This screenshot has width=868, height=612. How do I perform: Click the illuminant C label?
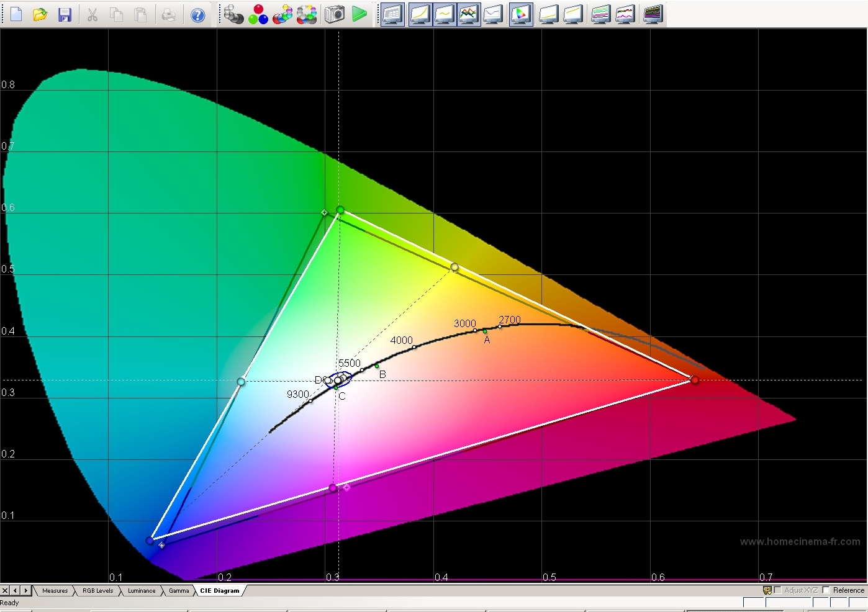click(x=341, y=396)
